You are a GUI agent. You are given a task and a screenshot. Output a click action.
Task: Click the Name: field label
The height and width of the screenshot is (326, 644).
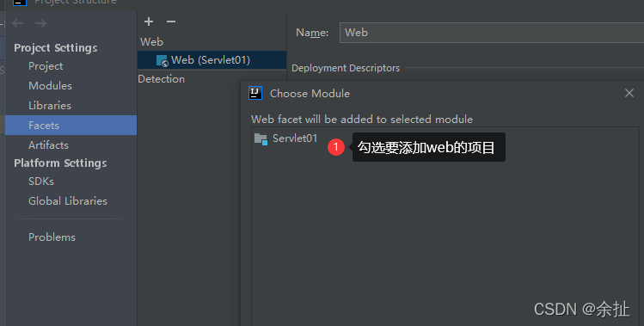pos(312,33)
